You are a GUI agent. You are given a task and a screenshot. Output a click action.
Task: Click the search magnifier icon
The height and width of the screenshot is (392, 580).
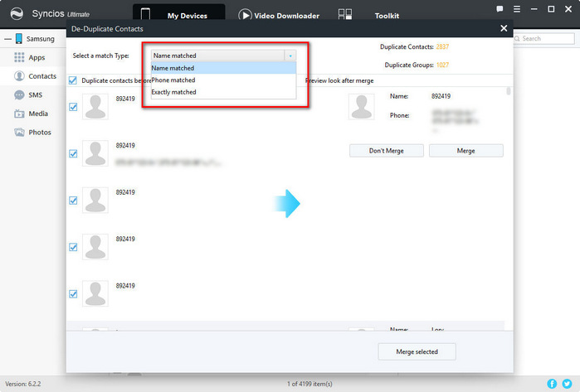pyautogui.click(x=517, y=38)
